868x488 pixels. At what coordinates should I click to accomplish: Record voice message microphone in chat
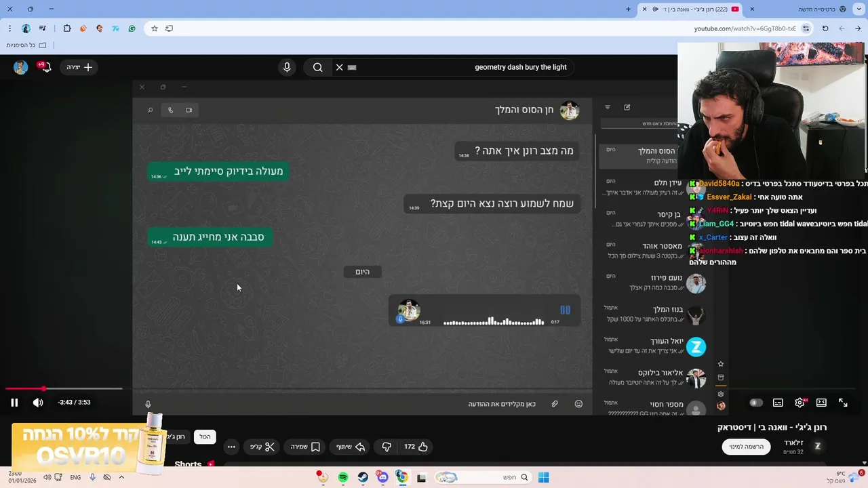tap(148, 404)
